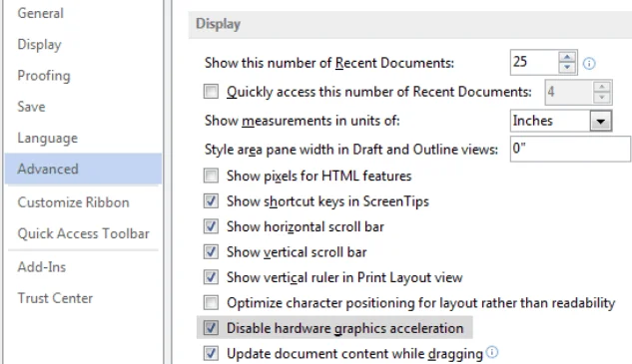Image resolution: width=632 pixels, height=364 pixels.
Task: Select the Advanced category
Action: click(x=84, y=169)
